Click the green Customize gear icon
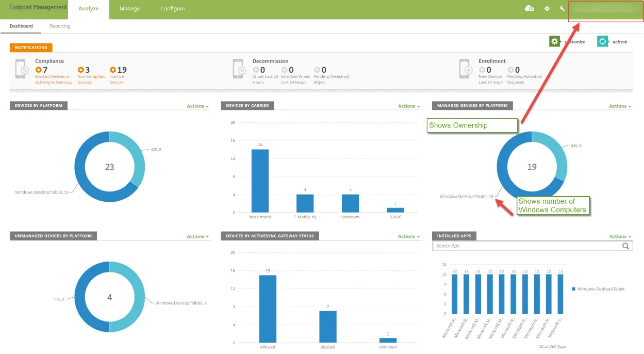The image size is (644, 354). (x=554, y=41)
